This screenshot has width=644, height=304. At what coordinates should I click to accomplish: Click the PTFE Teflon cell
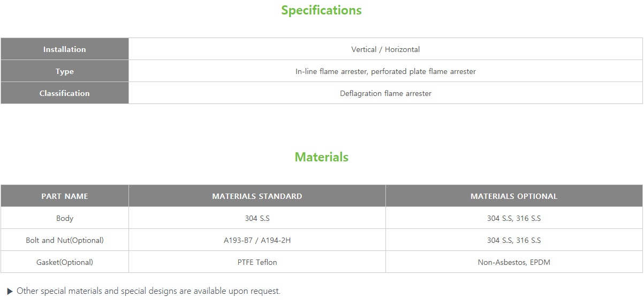[257, 262]
